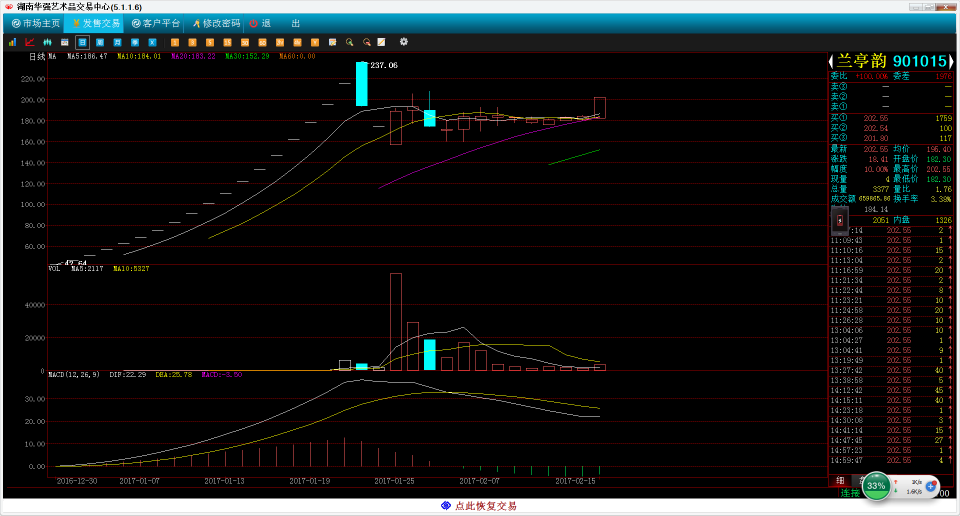The width and height of the screenshot is (960, 516).
Task: Click the 33% green memory ball
Action: (876, 486)
